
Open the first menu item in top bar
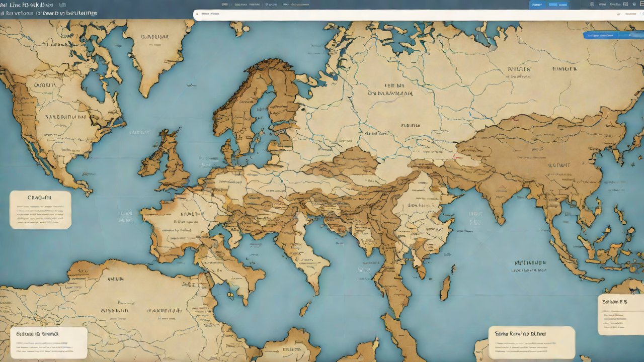coord(224,5)
